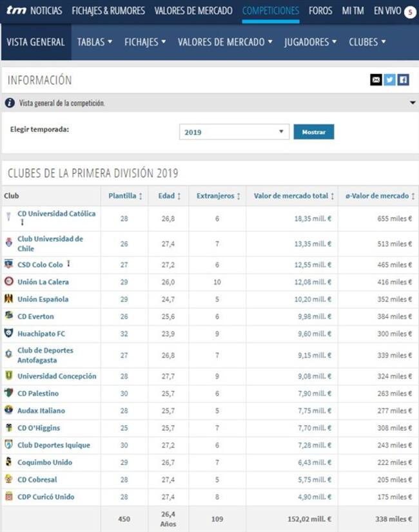Expand the Jugadores dropdown menu

pos(311,42)
